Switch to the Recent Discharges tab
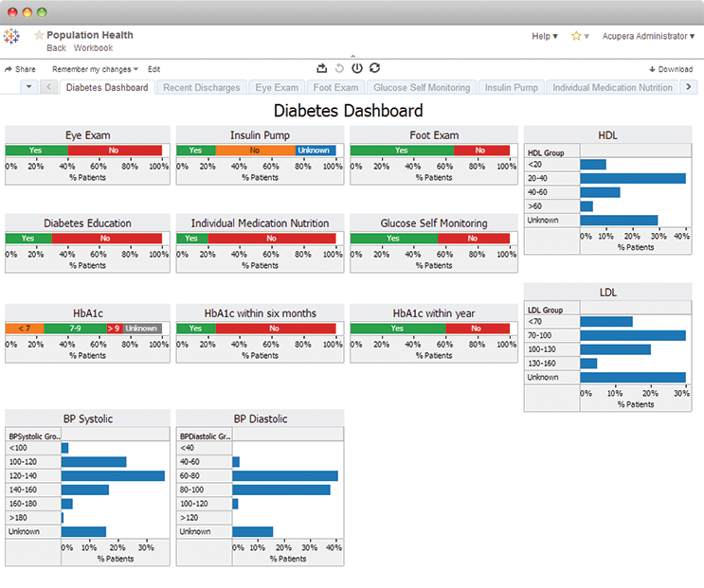Screen dimensions: 704x588 tap(202, 88)
